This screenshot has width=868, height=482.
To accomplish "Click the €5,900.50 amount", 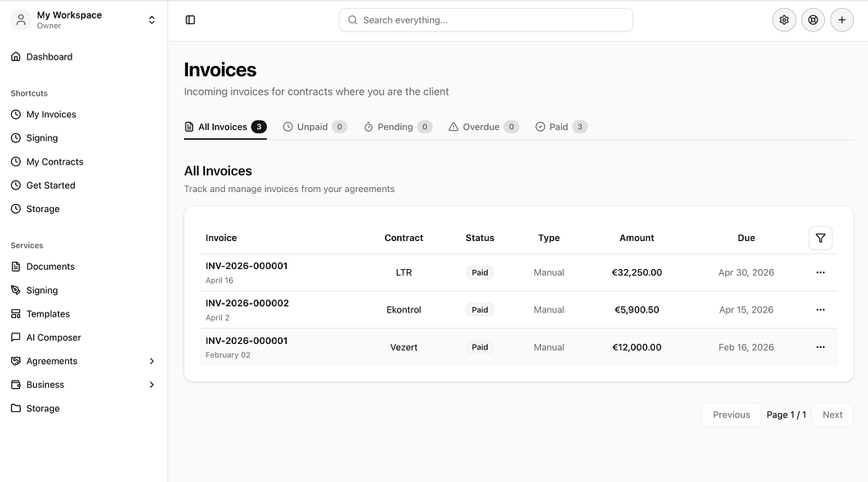I will 637,310.
